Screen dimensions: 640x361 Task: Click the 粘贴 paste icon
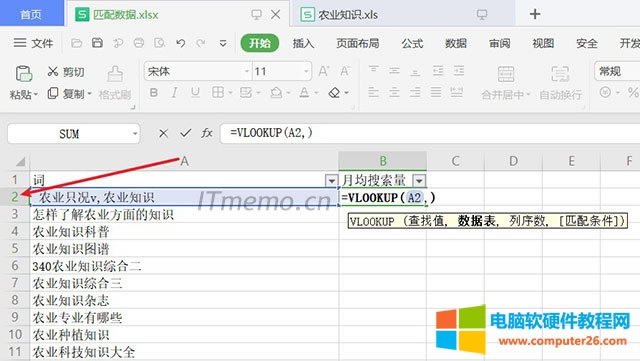coord(23,74)
